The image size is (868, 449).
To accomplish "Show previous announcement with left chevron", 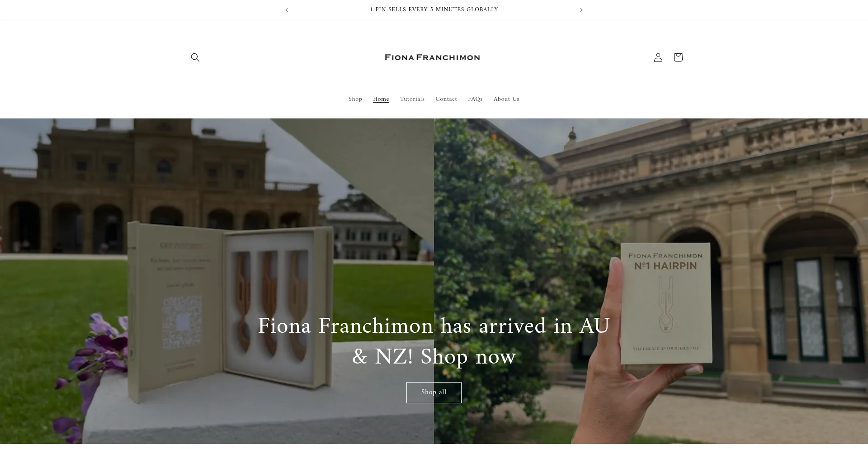I will click(286, 10).
